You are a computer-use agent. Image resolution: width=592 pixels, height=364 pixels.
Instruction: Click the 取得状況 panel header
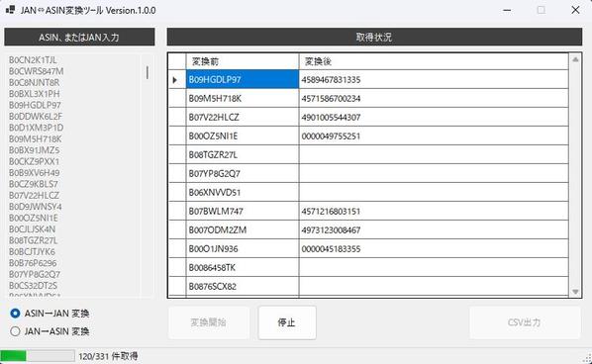(374, 37)
